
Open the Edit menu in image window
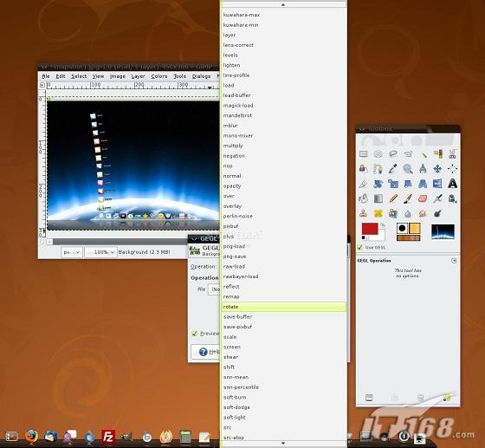coord(61,76)
